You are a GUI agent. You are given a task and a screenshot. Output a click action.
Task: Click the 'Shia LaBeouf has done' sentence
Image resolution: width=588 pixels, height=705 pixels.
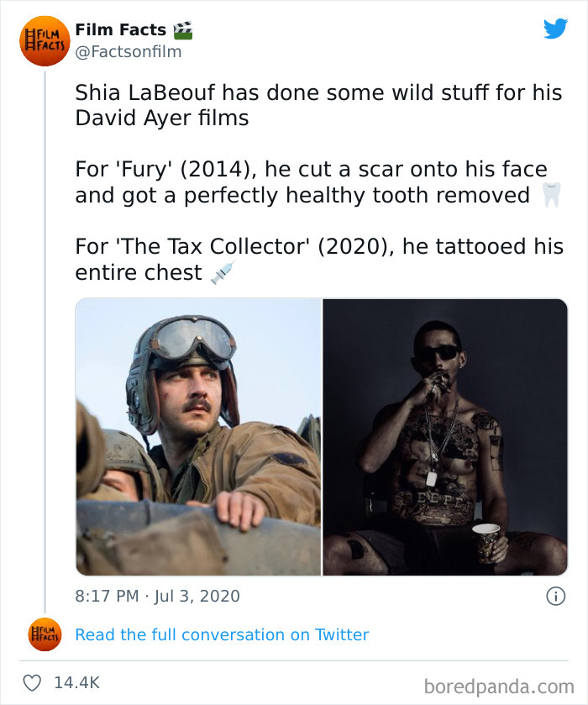pyautogui.click(x=318, y=104)
